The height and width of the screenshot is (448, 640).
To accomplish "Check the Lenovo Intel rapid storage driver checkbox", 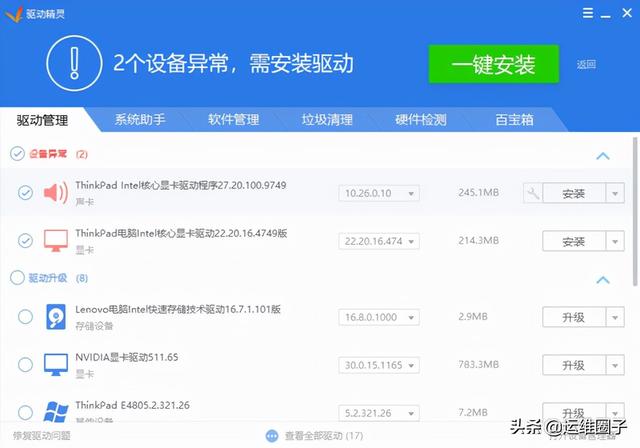I will coord(25,317).
